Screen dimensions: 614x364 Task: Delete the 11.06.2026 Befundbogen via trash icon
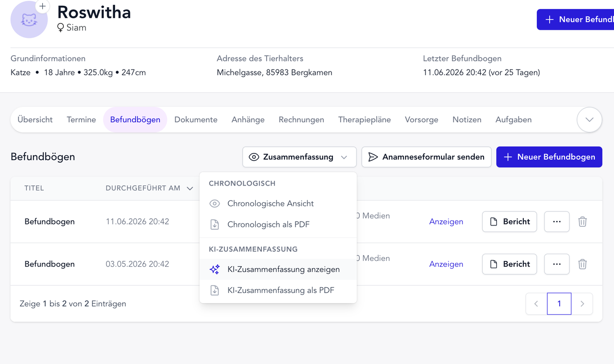coord(582,222)
